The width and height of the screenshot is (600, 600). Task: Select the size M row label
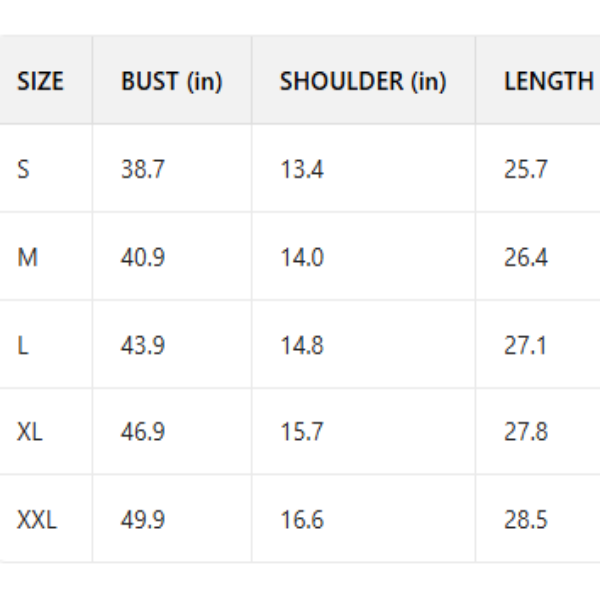tap(27, 257)
